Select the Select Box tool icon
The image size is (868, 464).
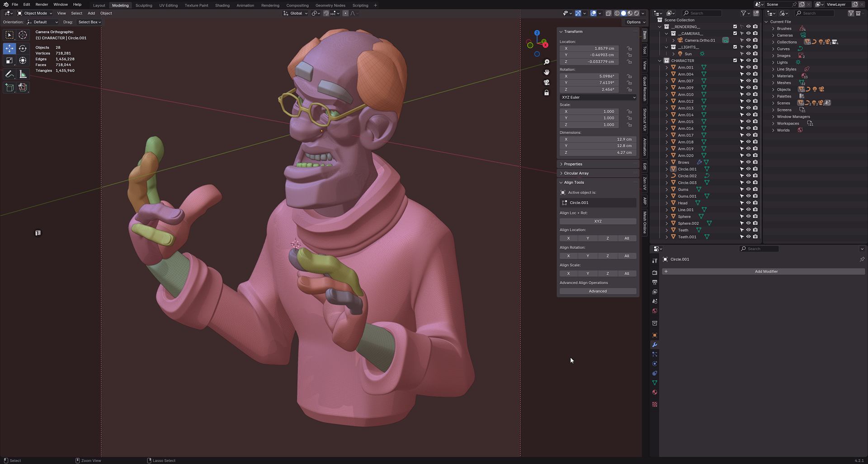[9, 35]
